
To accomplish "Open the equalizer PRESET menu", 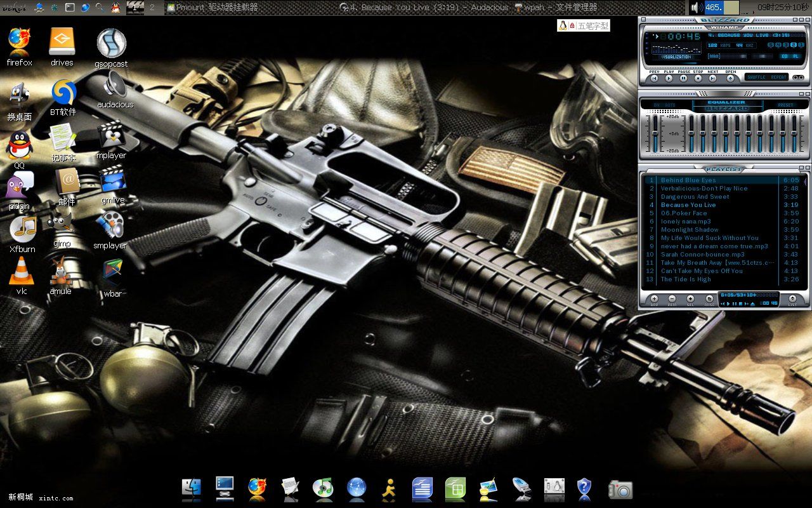I will [785, 105].
